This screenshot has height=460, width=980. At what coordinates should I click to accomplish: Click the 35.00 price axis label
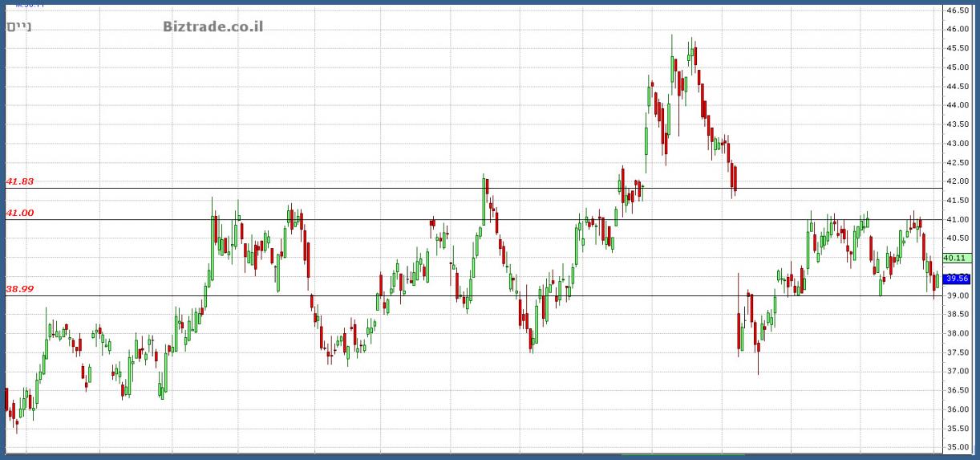tap(958, 448)
